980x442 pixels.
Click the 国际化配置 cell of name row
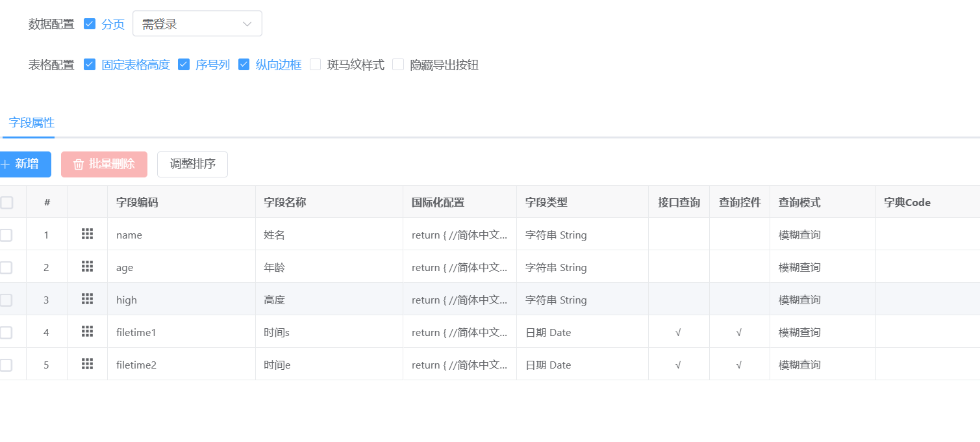pyautogui.click(x=459, y=235)
